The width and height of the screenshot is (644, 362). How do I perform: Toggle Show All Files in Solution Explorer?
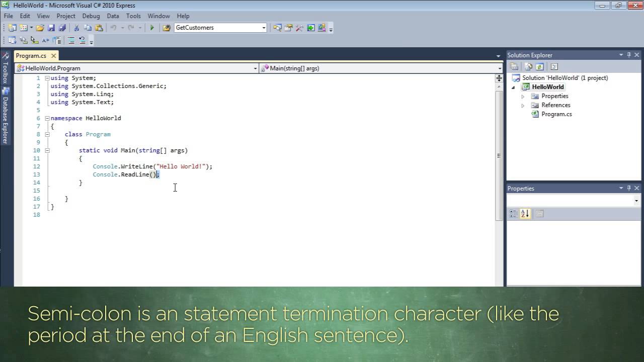coord(528,66)
